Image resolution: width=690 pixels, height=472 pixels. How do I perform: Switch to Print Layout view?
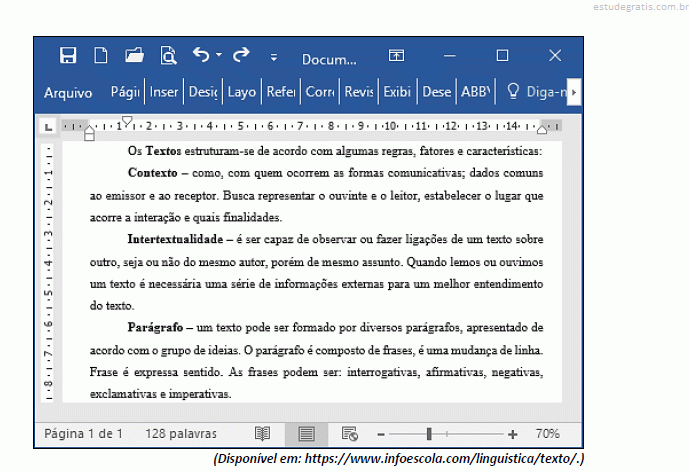click(306, 434)
